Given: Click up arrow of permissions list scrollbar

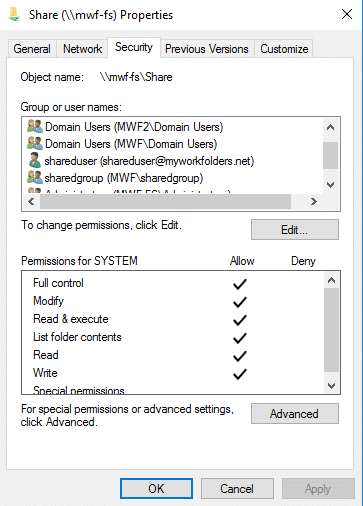Looking at the screenshot, I should [332, 280].
